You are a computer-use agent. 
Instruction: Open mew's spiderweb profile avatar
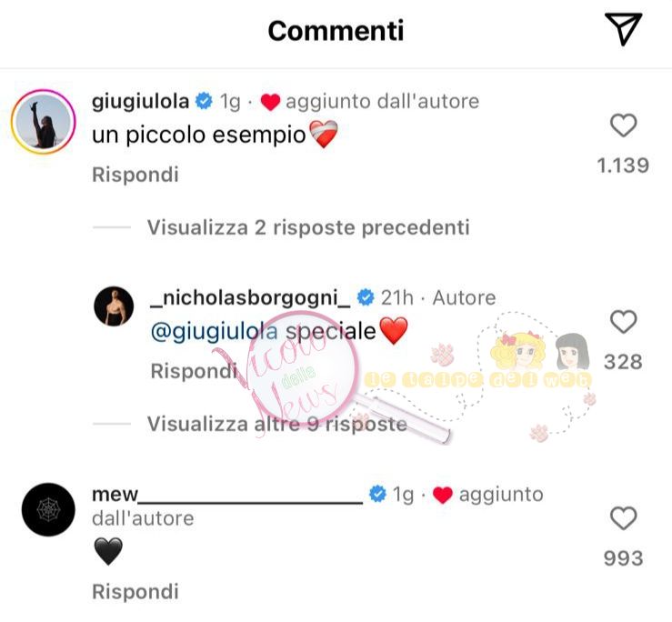(x=48, y=509)
